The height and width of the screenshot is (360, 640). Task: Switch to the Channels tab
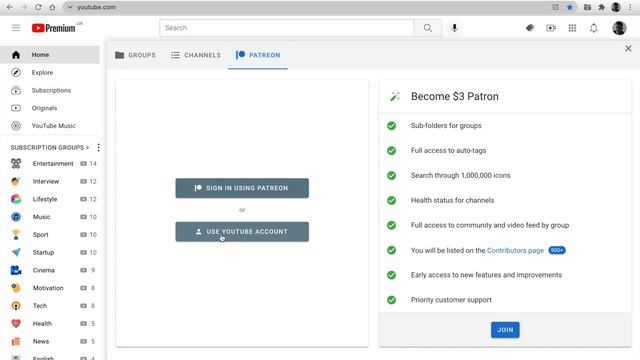[x=196, y=55]
